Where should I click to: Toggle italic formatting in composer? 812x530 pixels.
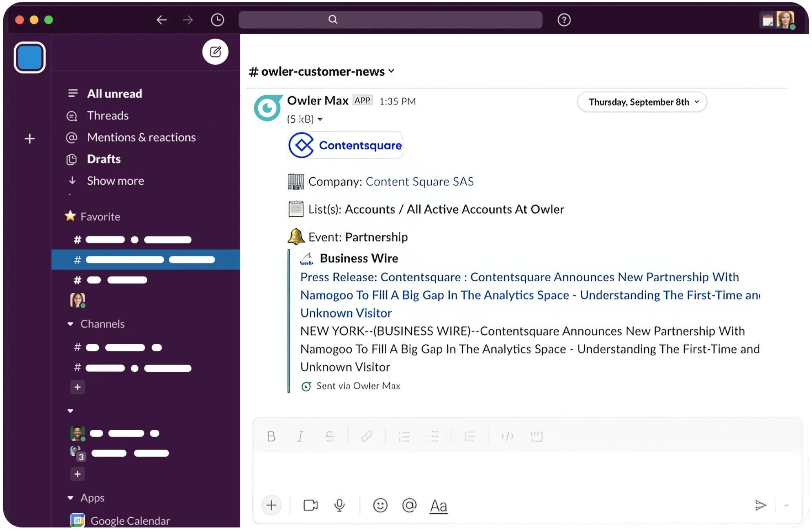point(300,436)
